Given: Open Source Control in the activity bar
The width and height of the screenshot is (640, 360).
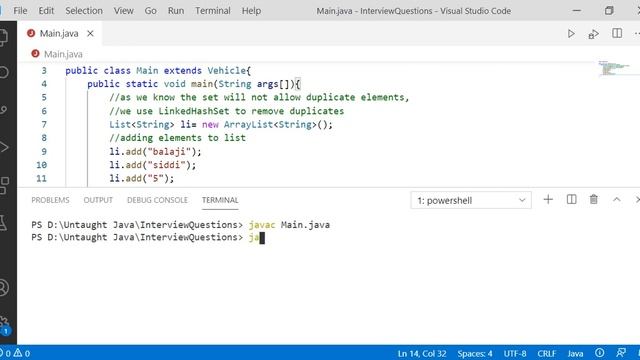Looking at the screenshot, I should click(x=4, y=109).
